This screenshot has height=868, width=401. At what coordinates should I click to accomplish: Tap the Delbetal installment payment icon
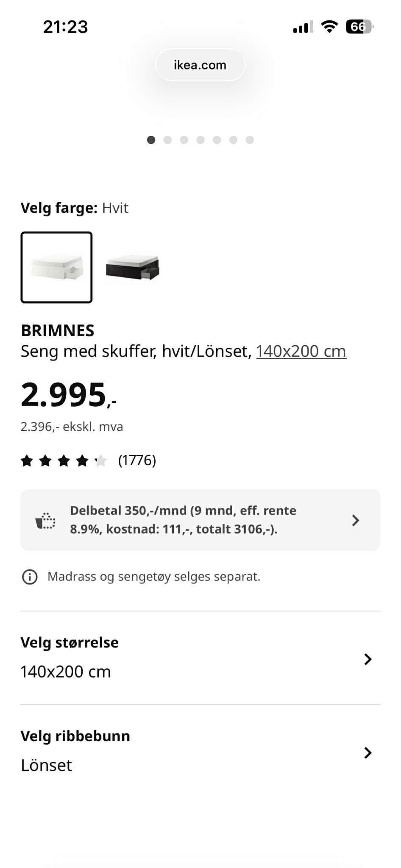tap(45, 520)
